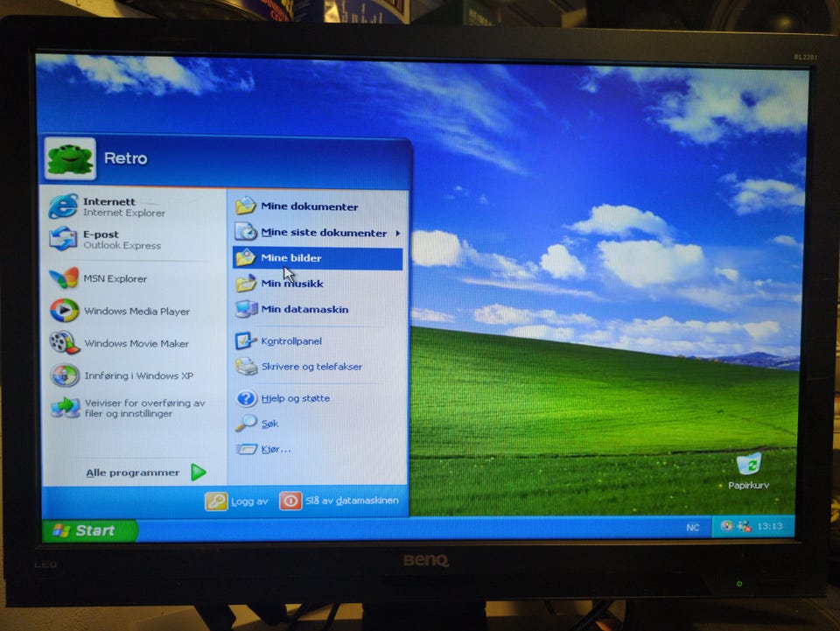Click the Mine dokumenter folder icon

point(245,206)
